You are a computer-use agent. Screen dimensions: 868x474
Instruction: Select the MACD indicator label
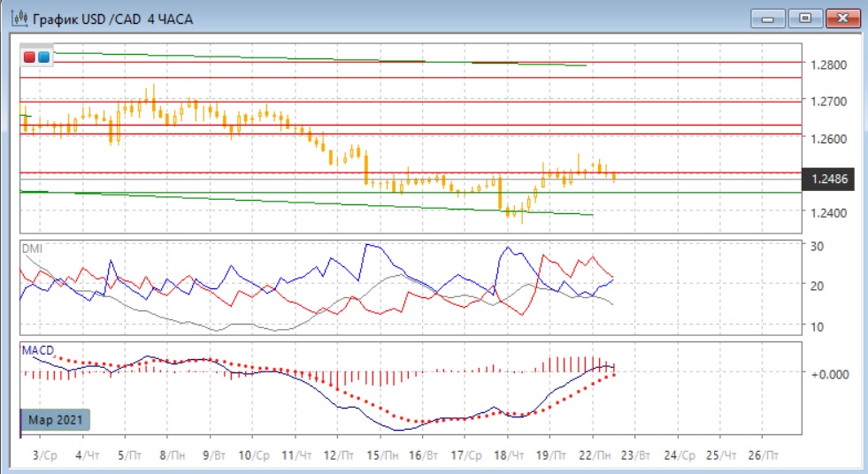pos(38,351)
